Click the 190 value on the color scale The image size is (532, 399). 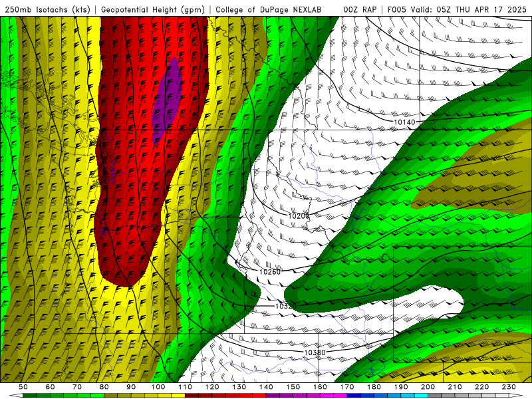click(x=401, y=387)
